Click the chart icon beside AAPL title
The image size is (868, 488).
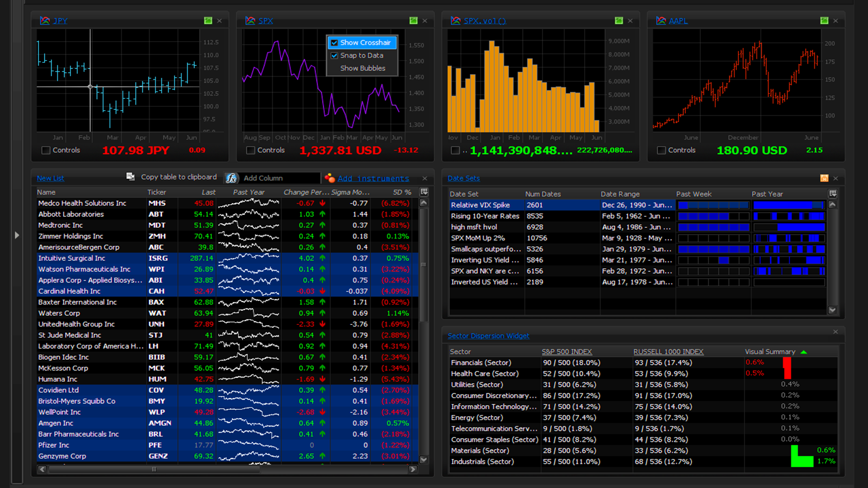click(x=661, y=21)
